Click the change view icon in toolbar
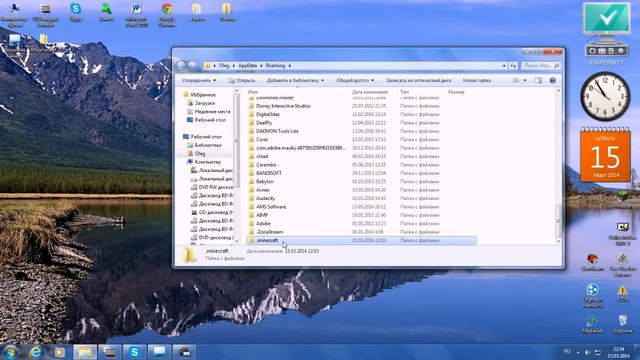 coord(516,80)
